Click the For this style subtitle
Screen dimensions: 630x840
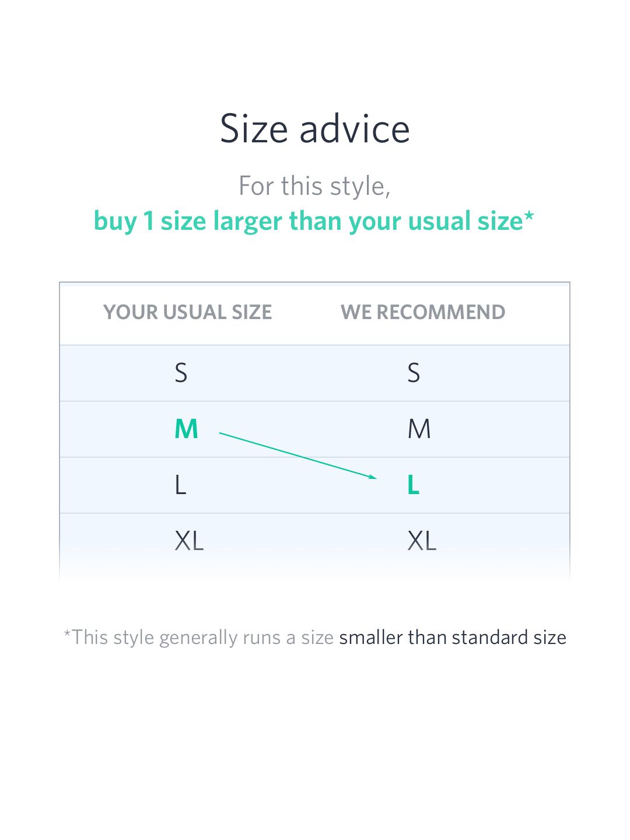pos(315,187)
